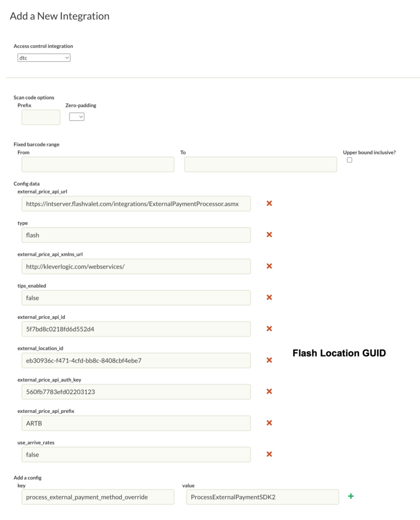This screenshot has width=420, height=520.
Task: Click the external_location_id value field
Action: point(136,361)
